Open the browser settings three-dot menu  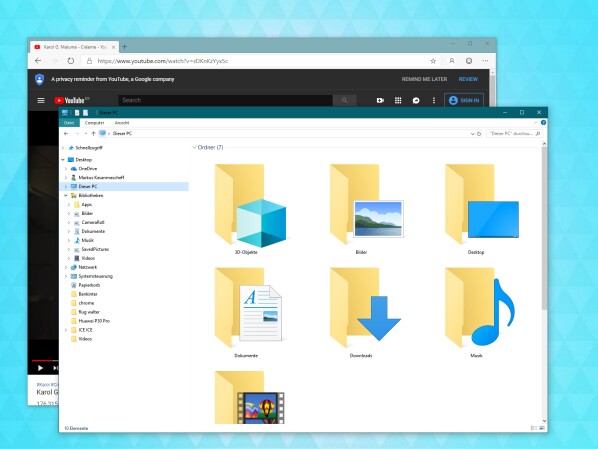[x=485, y=61]
